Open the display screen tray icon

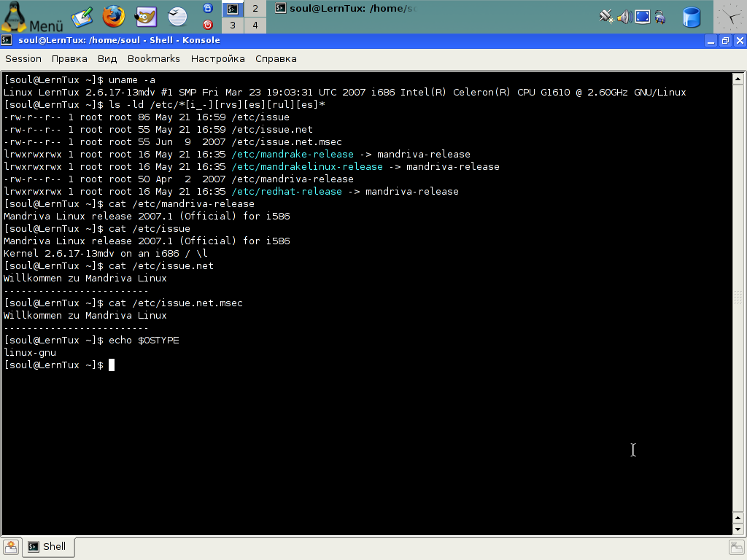(x=643, y=17)
